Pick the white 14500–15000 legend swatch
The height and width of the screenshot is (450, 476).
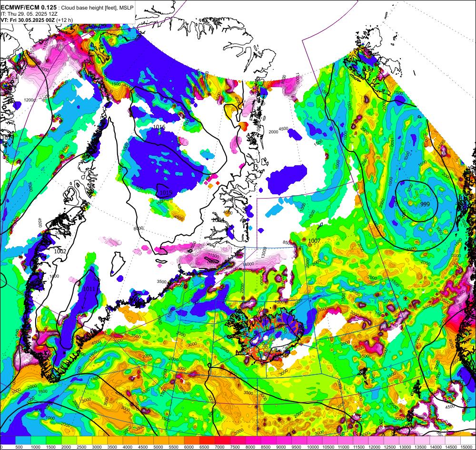coord(453,440)
